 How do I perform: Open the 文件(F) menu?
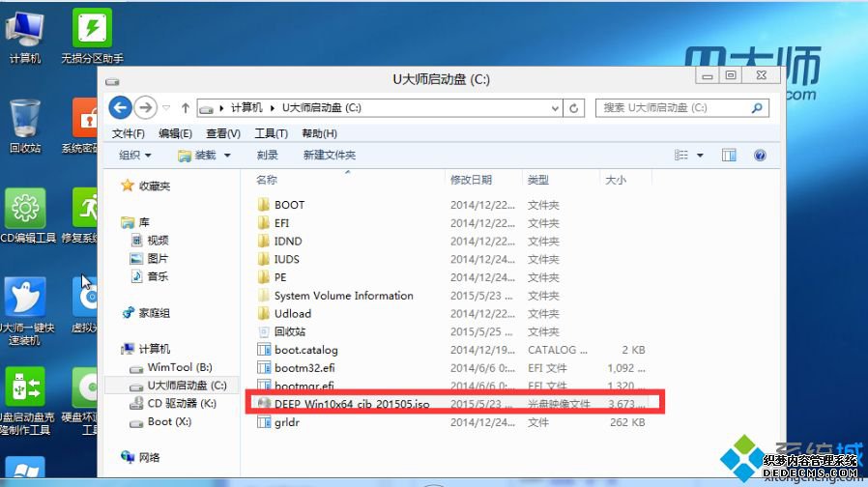click(128, 133)
